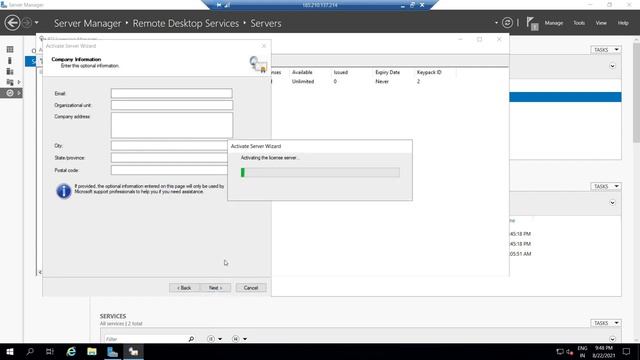Expand the services filter chevron
The height and width of the screenshot is (360, 640).
tap(612, 339)
